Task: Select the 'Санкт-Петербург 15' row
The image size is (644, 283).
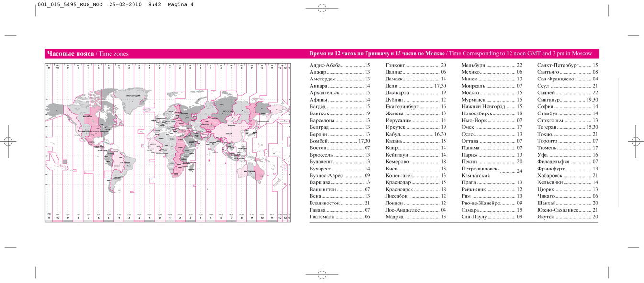Action: tap(568, 65)
